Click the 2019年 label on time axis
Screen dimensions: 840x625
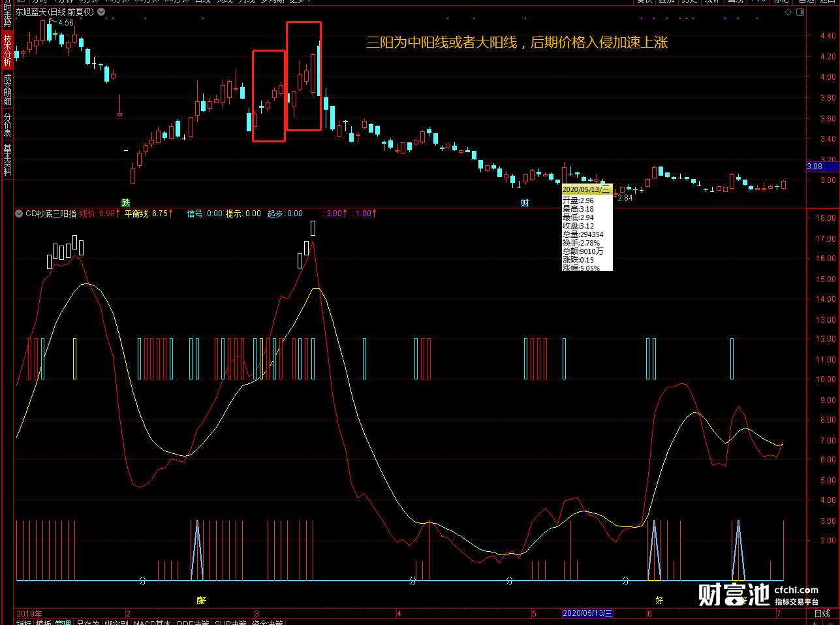pos(29,614)
